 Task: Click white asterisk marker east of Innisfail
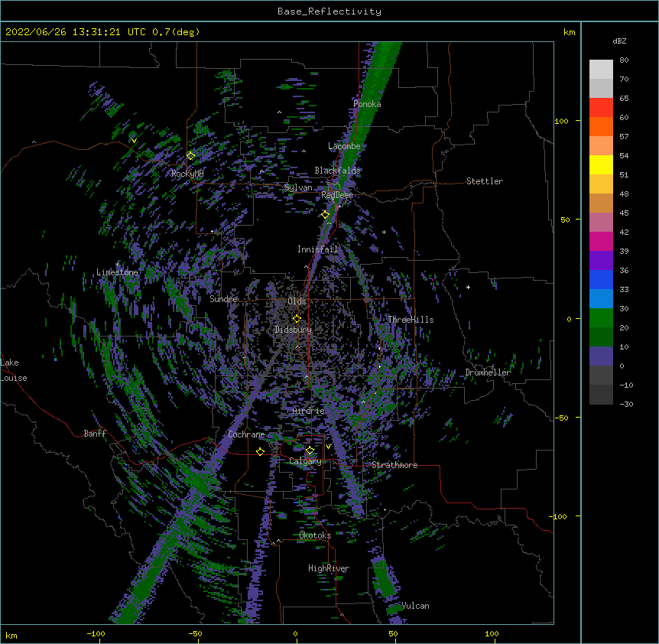pyautogui.click(x=384, y=232)
